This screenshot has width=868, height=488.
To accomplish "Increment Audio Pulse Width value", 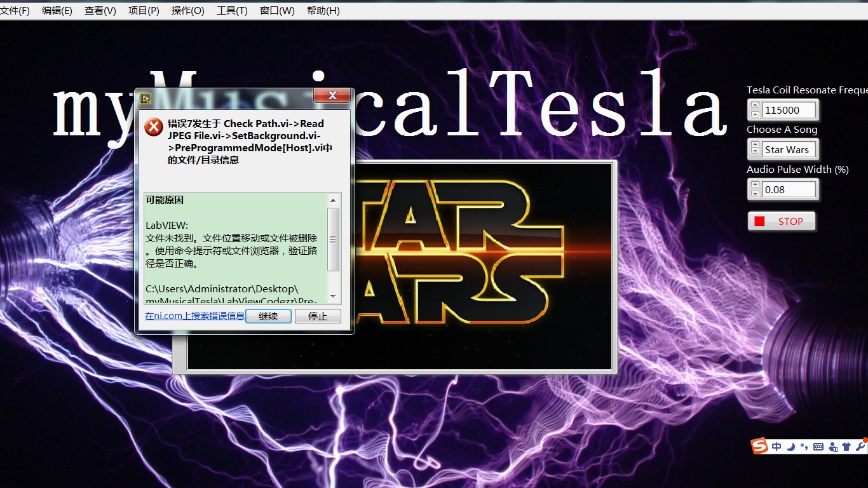I will pyautogui.click(x=755, y=185).
